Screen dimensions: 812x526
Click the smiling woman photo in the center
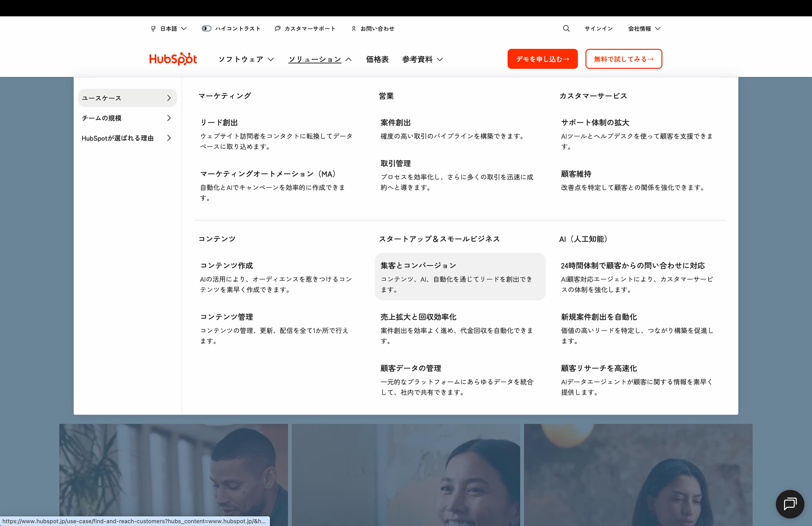click(x=406, y=475)
